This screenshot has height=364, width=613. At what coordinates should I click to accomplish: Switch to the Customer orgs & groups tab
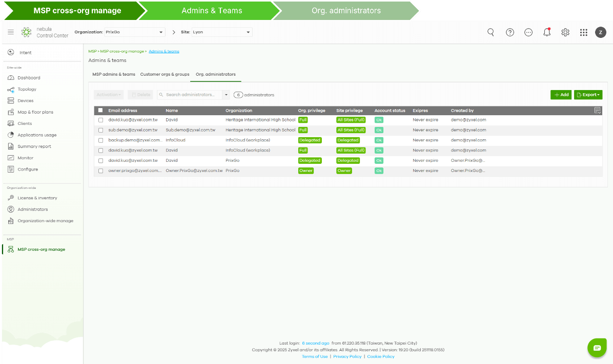coord(165,74)
